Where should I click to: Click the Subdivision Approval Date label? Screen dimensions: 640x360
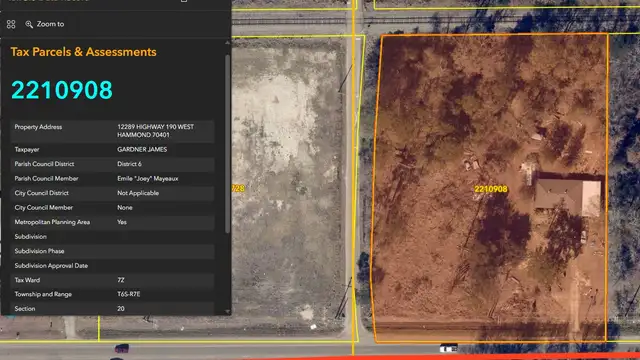click(51, 266)
